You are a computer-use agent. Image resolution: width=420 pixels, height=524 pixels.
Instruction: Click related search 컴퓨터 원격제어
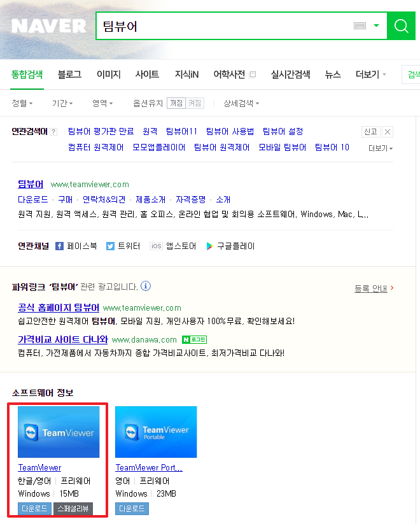point(95,147)
